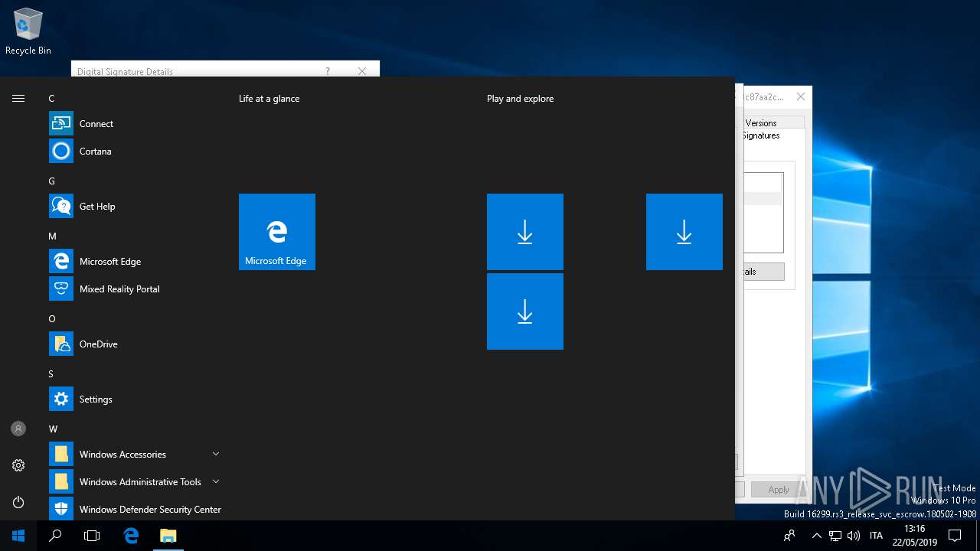Click the far-right downloading tile

click(x=684, y=232)
